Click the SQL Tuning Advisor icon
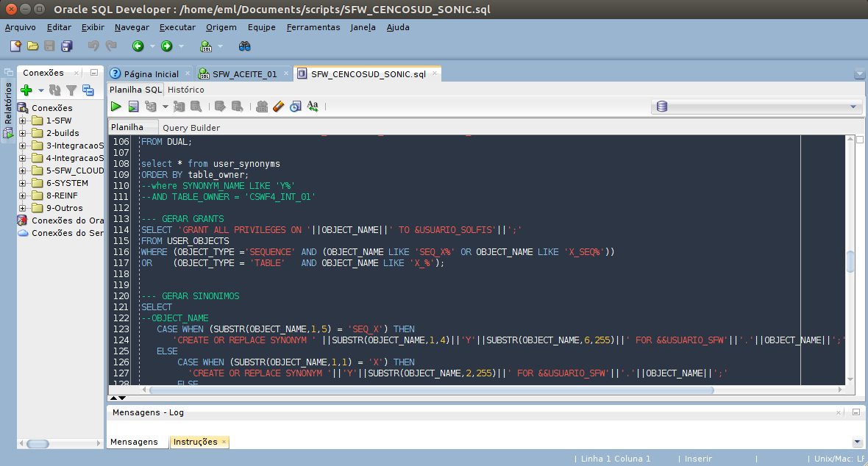868x466 pixels. tap(196, 107)
